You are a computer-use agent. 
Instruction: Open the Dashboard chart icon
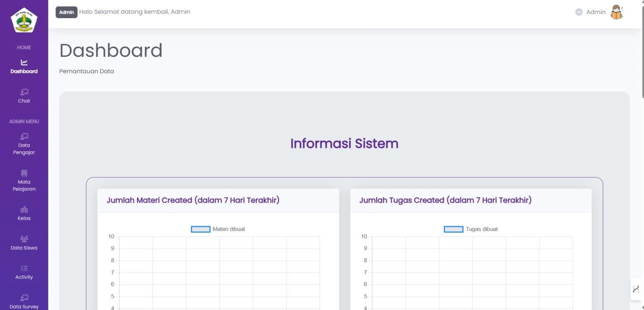[x=24, y=62]
